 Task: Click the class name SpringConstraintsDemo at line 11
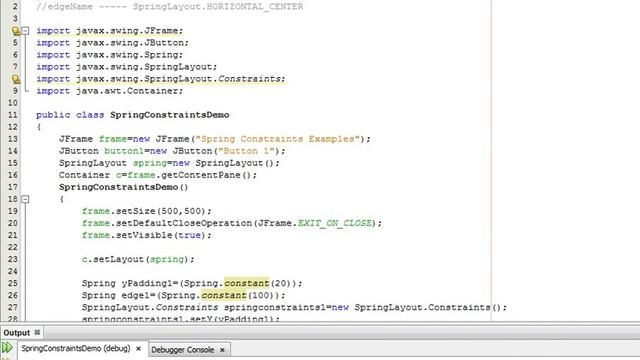(169, 115)
